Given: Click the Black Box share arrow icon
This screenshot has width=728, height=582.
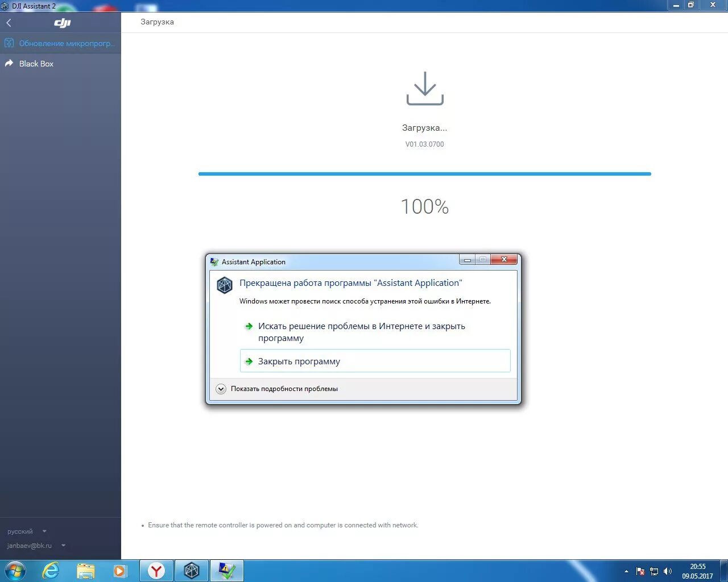Looking at the screenshot, I should tap(9, 63).
